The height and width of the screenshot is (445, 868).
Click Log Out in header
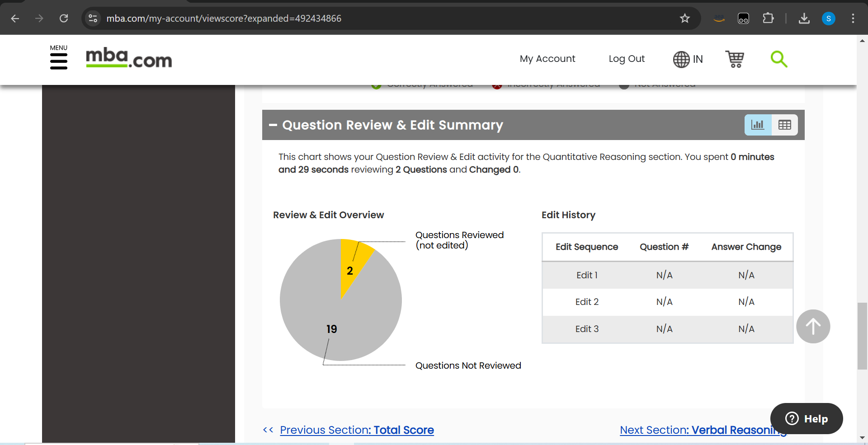click(626, 59)
